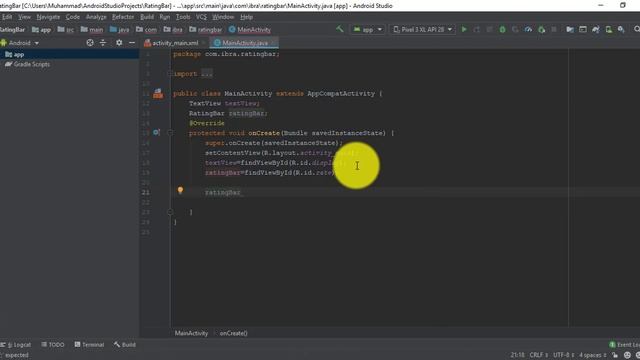
Task: Switch to the activity_main.xml tab
Action: (x=171, y=43)
